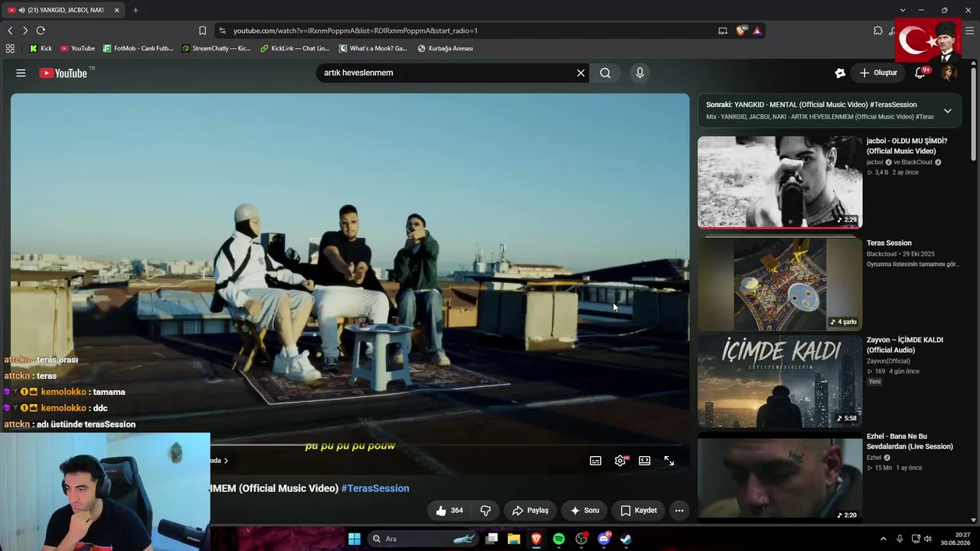Open video player settings gear

click(x=620, y=461)
